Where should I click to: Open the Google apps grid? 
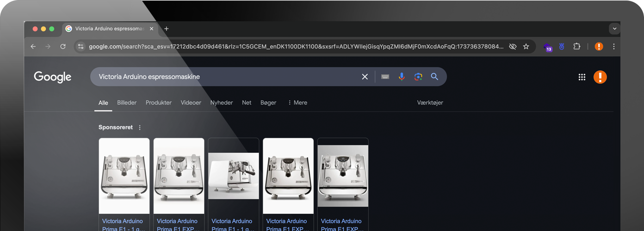tap(582, 77)
